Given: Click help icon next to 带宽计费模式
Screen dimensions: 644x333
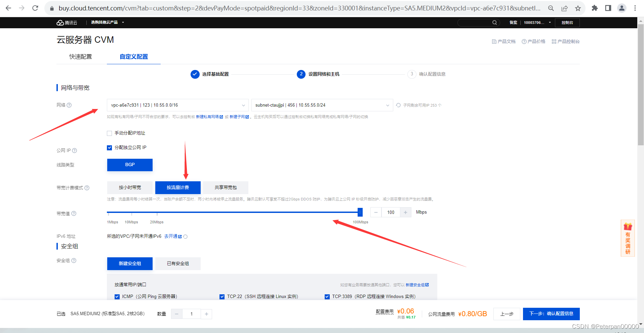Looking at the screenshot, I should [x=87, y=188].
